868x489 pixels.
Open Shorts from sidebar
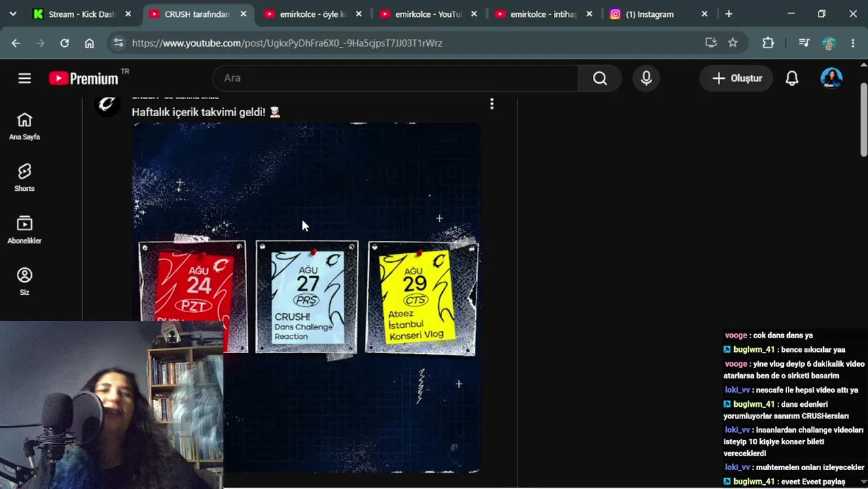coord(24,178)
